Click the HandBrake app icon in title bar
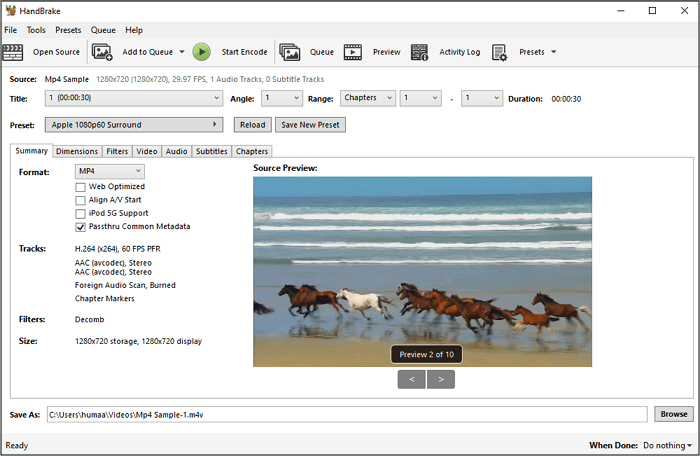Viewport: 700px width, 456px height. pyautogui.click(x=10, y=11)
